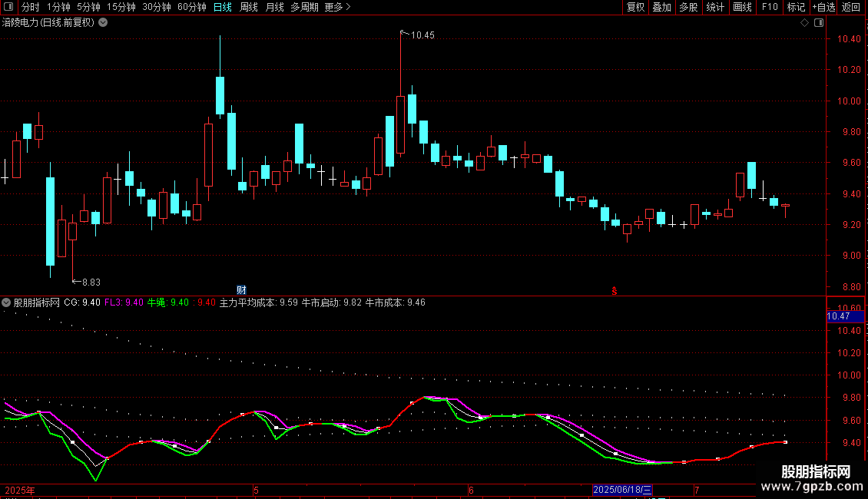Select the 60分钟 period
This screenshot has height=499, width=868.
[191, 7]
